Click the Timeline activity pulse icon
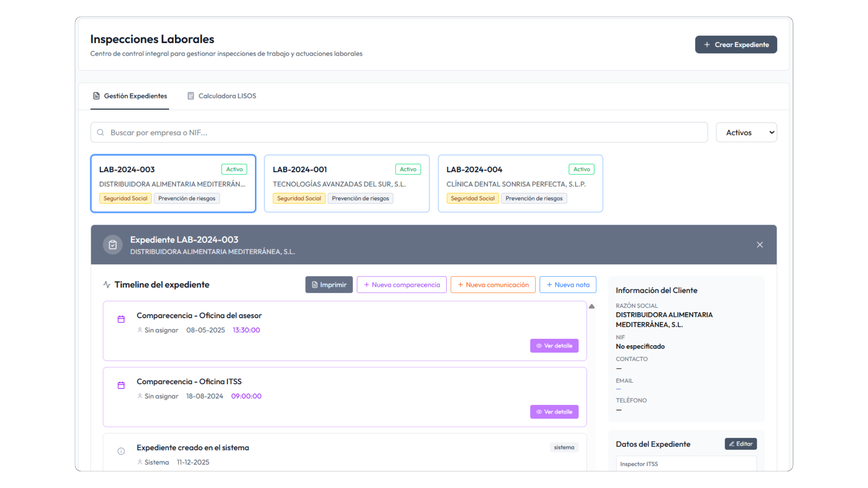This screenshot has width=868, height=488. pos(107,285)
